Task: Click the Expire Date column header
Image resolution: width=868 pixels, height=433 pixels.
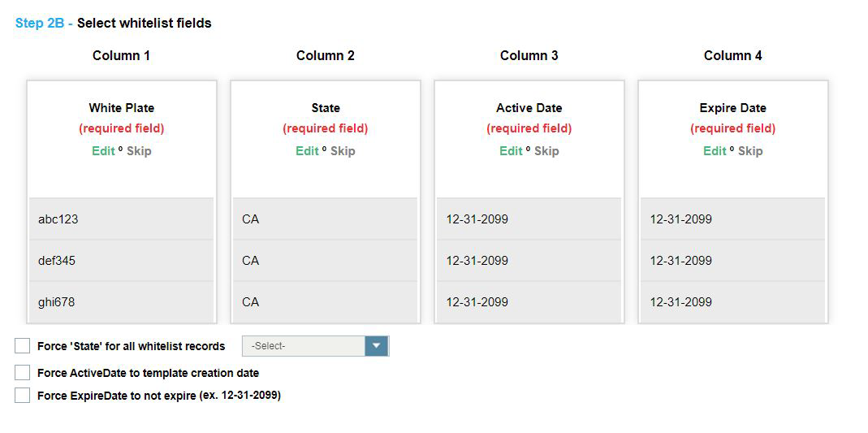Action: pos(732,108)
